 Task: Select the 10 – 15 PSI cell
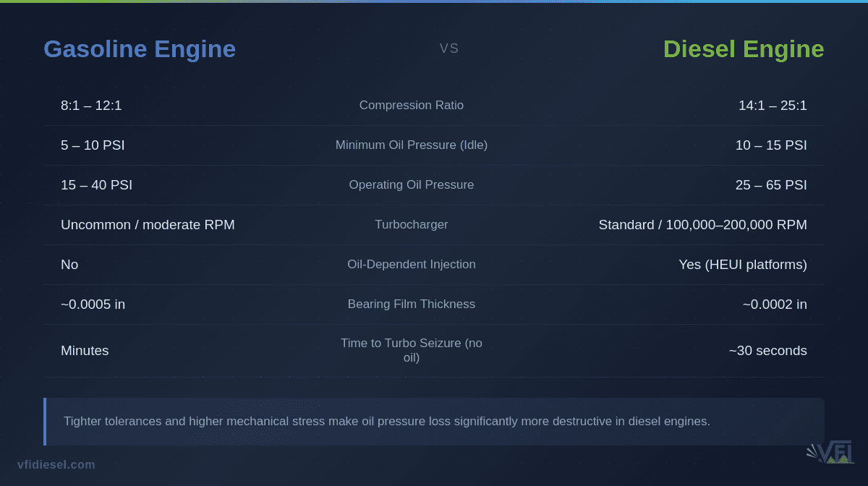point(771,145)
